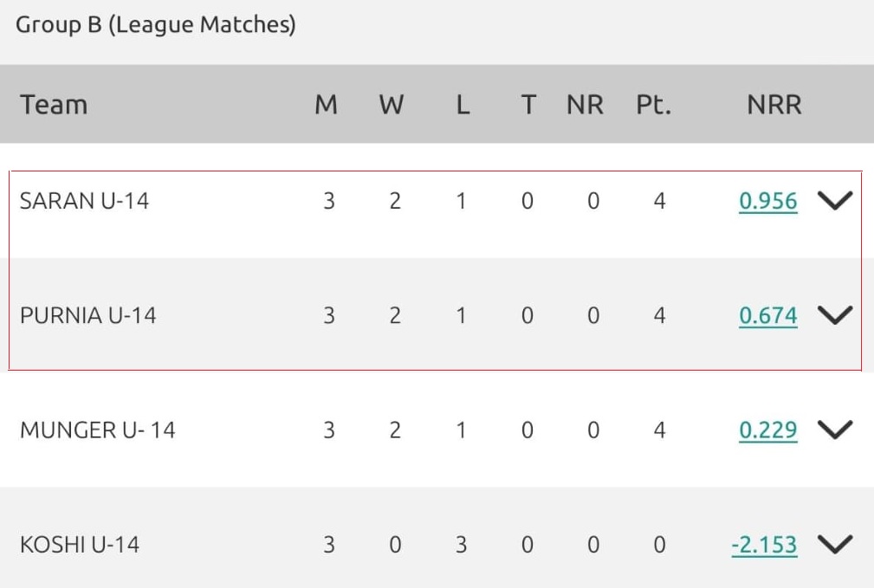Click the Team column header
Viewport: 874px width, 588px height.
pyautogui.click(x=54, y=105)
